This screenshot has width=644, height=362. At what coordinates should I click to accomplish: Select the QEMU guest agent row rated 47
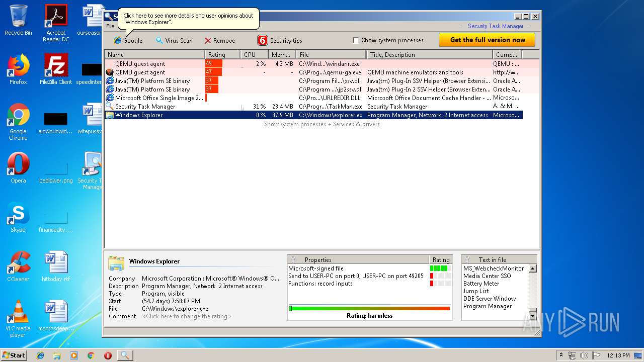pyautogui.click(x=313, y=72)
